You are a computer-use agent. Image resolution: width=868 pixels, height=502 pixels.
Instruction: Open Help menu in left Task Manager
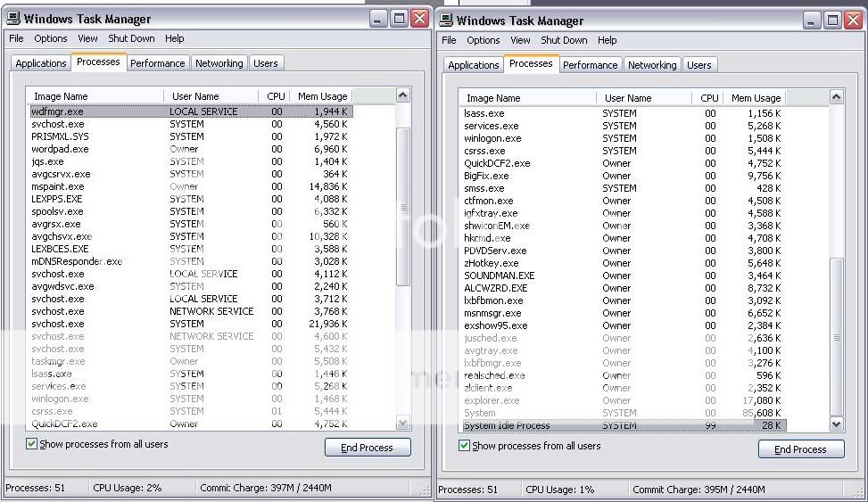point(174,38)
